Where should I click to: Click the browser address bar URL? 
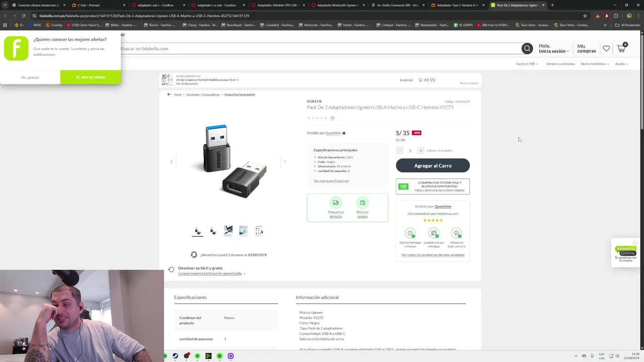pyautogui.click(x=144, y=16)
